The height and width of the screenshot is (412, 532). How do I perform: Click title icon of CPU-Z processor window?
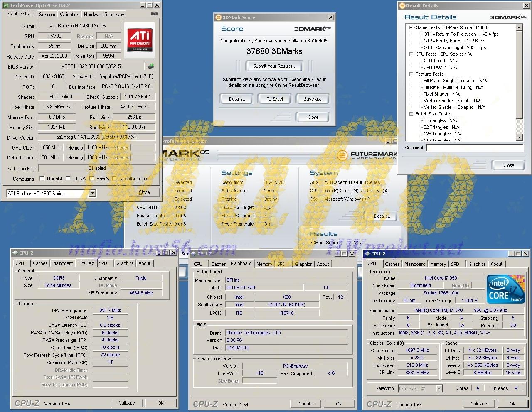(x=367, y=253)
